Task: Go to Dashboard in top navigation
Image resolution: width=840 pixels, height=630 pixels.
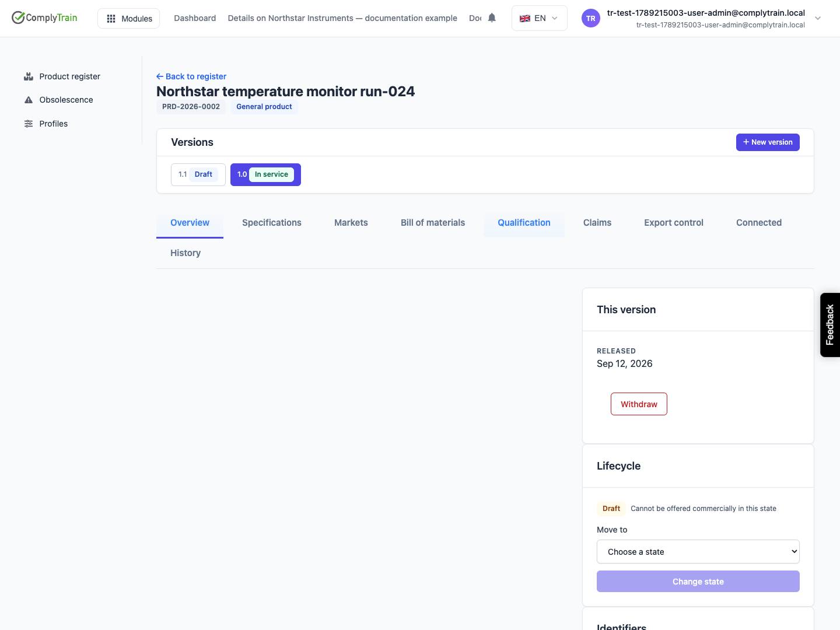Action: pos(195,18)
